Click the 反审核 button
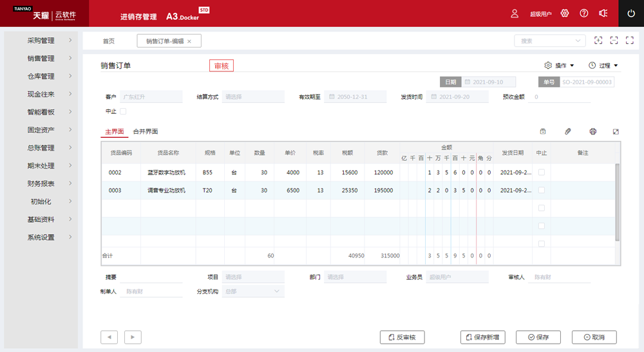This screenshot has height=352, width=644. pos(402,337)
